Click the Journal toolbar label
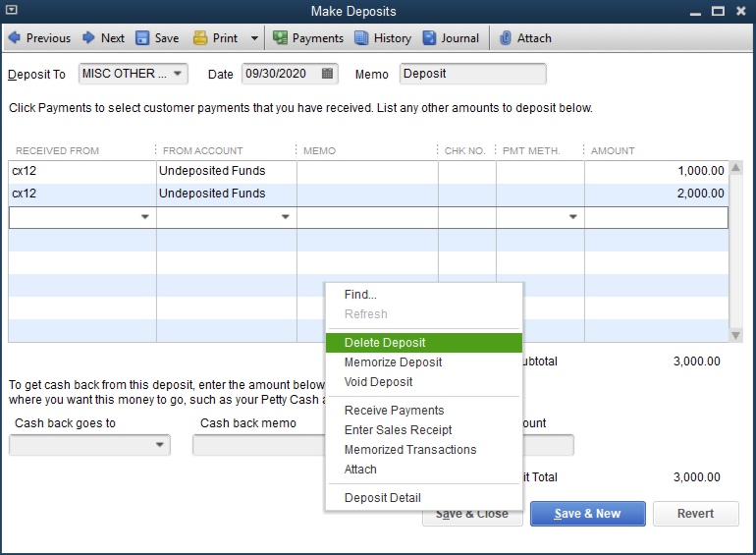 point(459,38)
